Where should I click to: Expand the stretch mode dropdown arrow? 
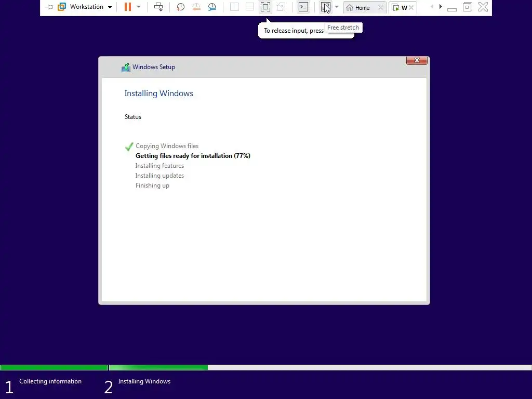pos(337,6)
